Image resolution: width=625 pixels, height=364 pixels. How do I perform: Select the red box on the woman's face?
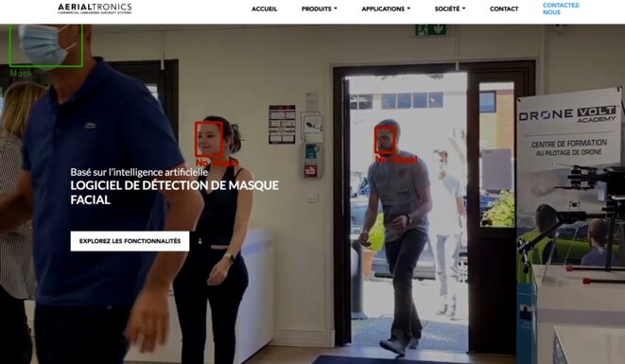coord(209,139)
